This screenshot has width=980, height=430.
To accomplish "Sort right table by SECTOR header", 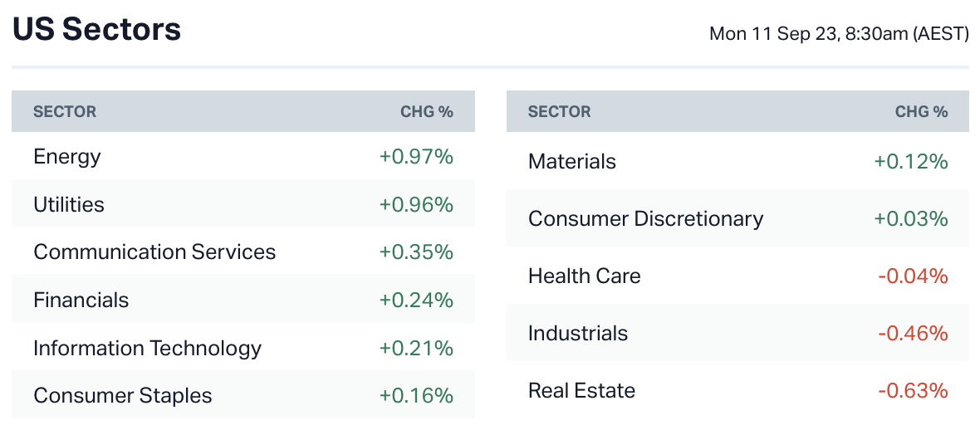I will pos(560,111).
